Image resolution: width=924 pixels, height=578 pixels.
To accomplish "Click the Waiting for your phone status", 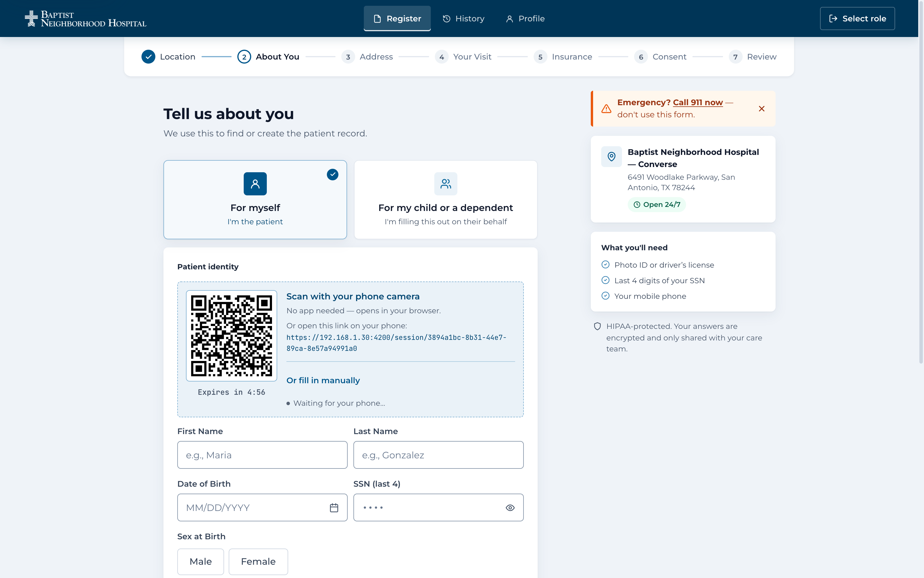I will 336,403.
